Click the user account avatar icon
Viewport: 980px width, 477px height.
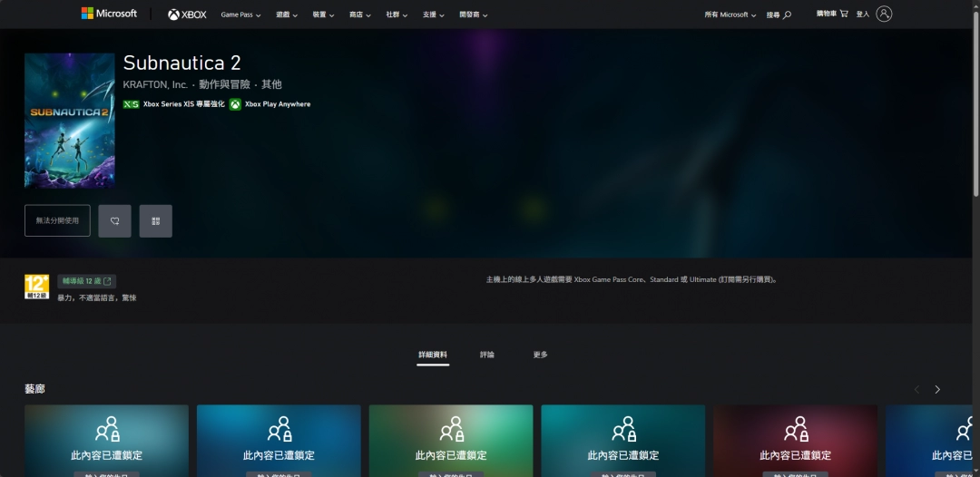click(x=884, y=14)
